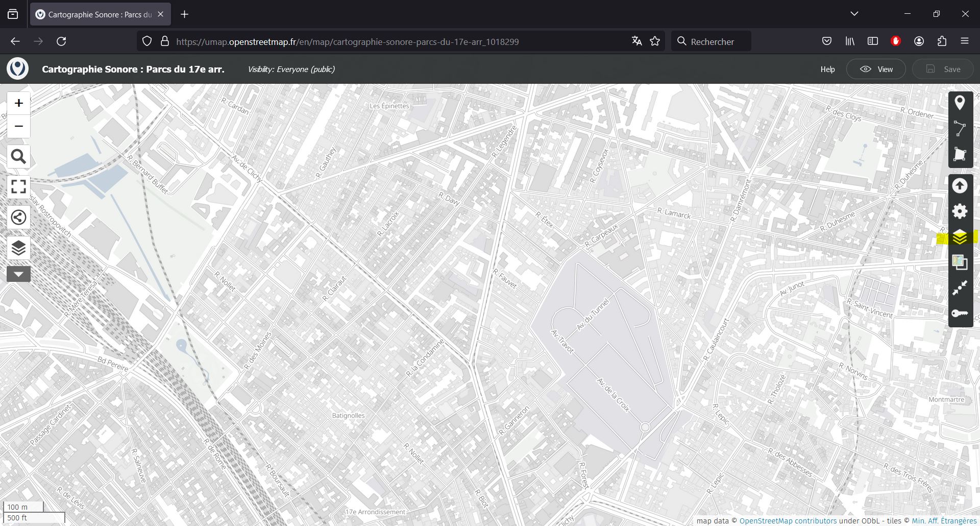Open the Firefox View icon

pyautogui.click(x=13, y=14)
